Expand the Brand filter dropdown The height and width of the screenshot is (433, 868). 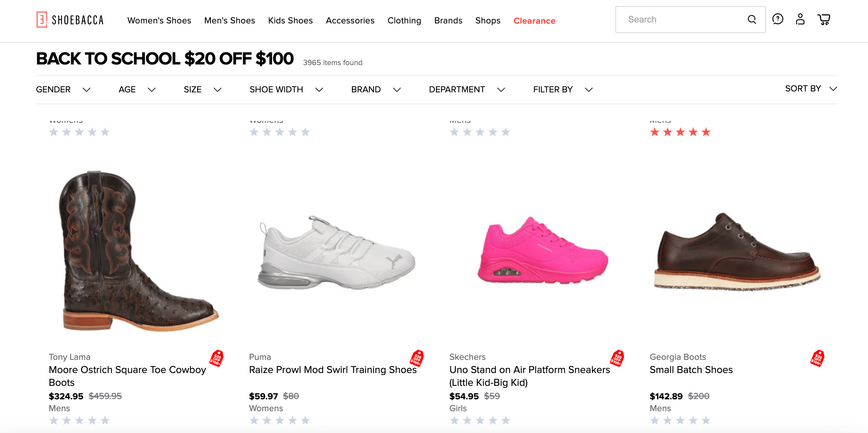coord(376,89)
